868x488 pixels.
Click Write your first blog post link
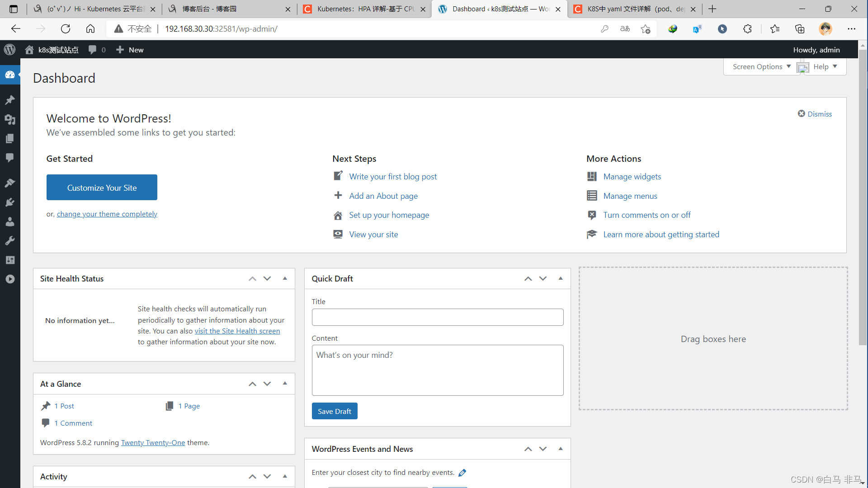tap(393, 176)
